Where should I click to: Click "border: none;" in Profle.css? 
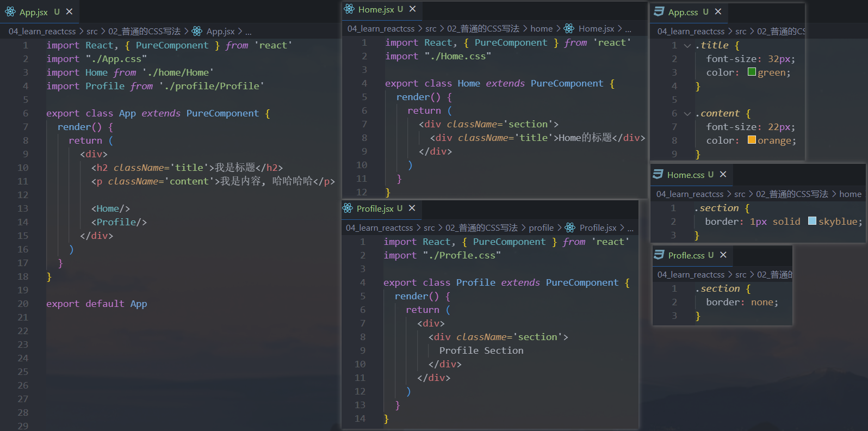(x=742, y=302)
